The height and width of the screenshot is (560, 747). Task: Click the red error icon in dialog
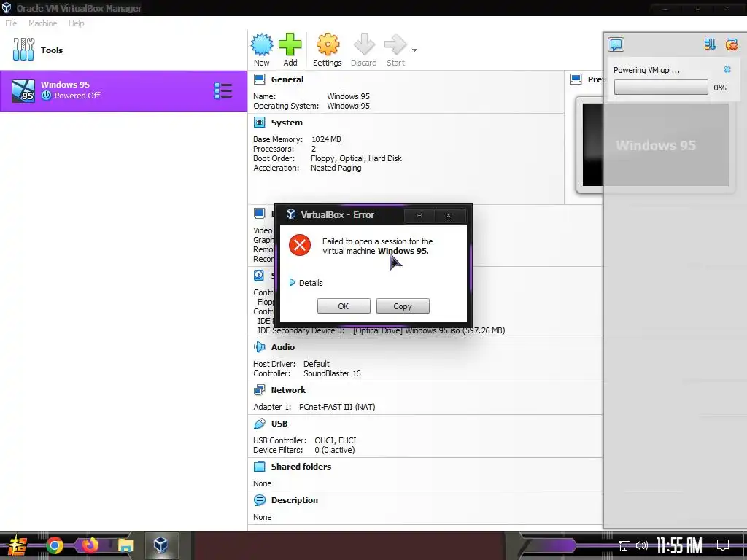pyautogui.click(x=300, y=245)
